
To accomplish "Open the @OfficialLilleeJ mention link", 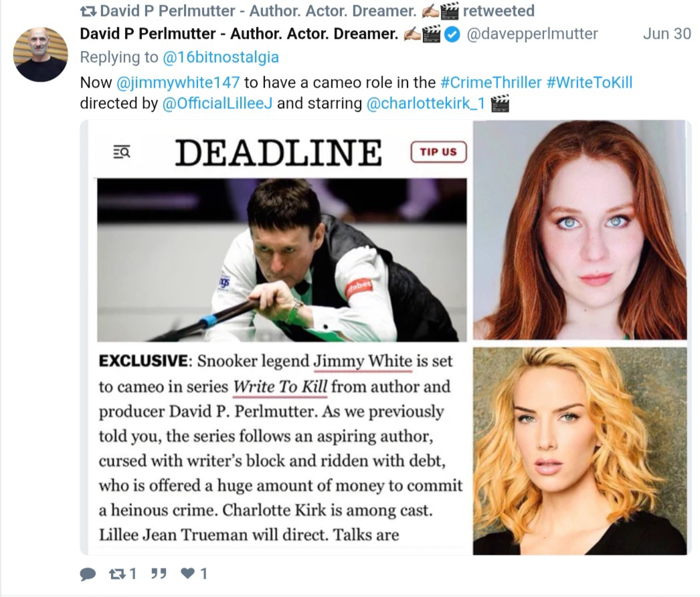I will pyautogui.click(x=217, y=104).
